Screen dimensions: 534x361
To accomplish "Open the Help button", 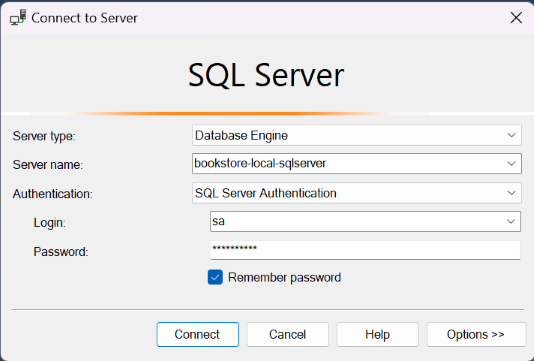I will click(377, 334).
